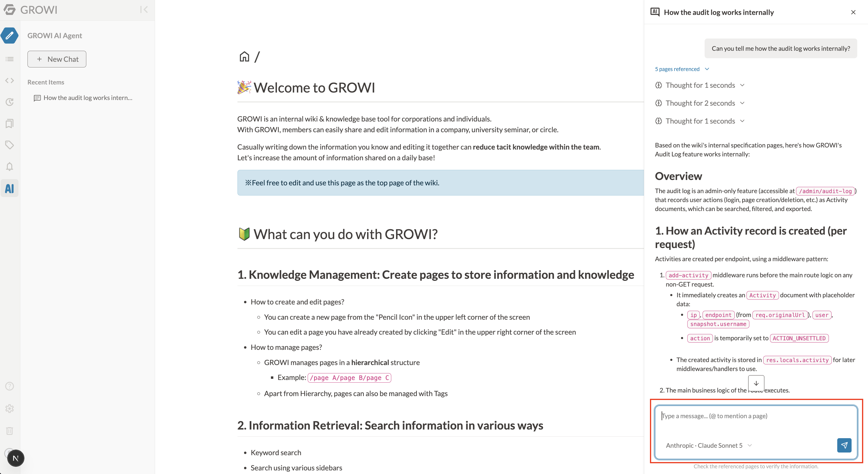Collapse the sidebar with the arrow-bar icon
Image resolution: width=868 pixels, height=474 pixels.
coord(144,10)
